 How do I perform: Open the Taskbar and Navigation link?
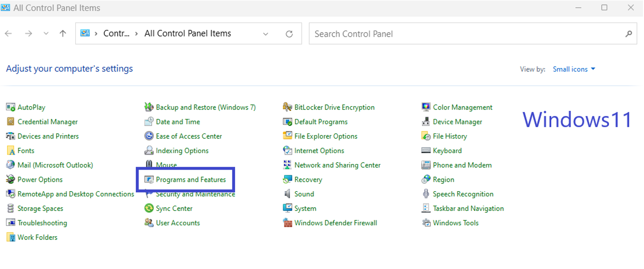coord(468,208)
